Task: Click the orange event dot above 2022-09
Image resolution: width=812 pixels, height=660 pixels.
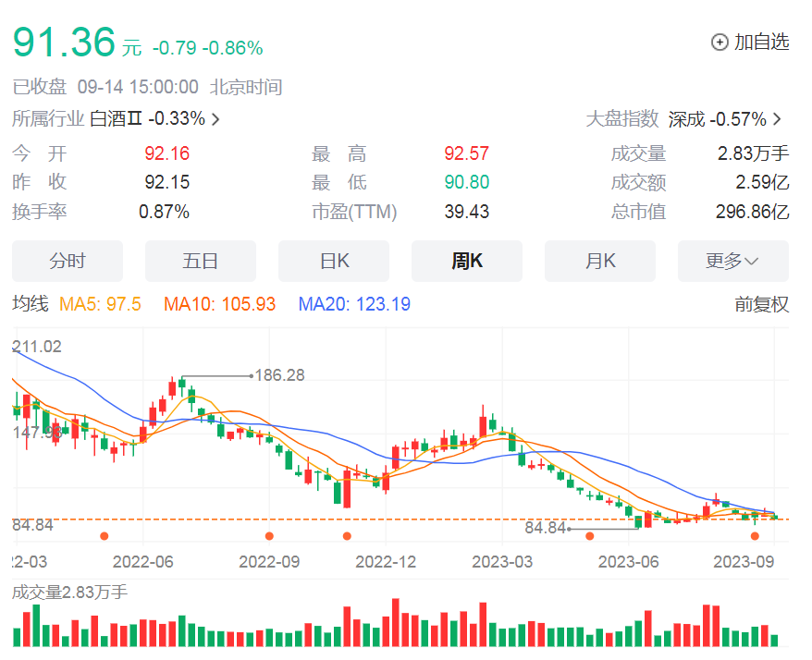Action: point(269,536)
